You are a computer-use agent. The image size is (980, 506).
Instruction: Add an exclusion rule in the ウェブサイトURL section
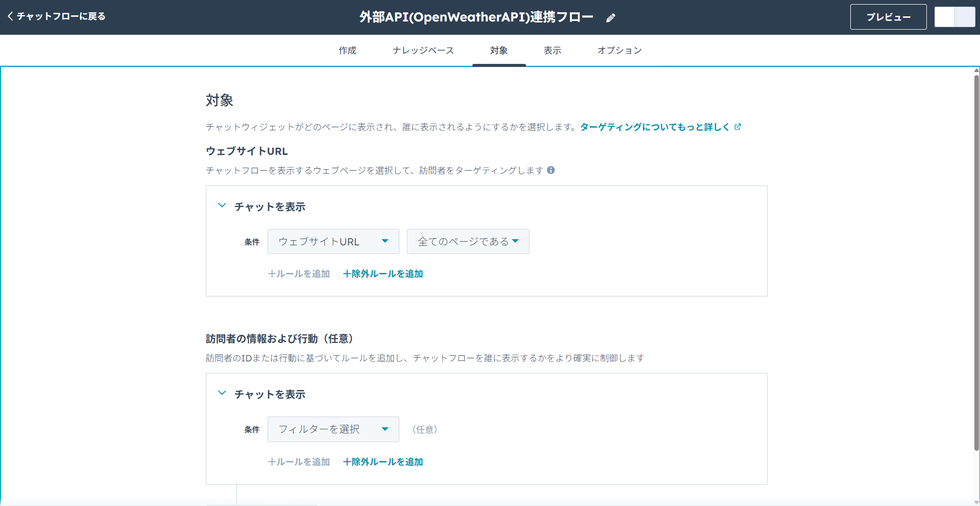point(383,273)
